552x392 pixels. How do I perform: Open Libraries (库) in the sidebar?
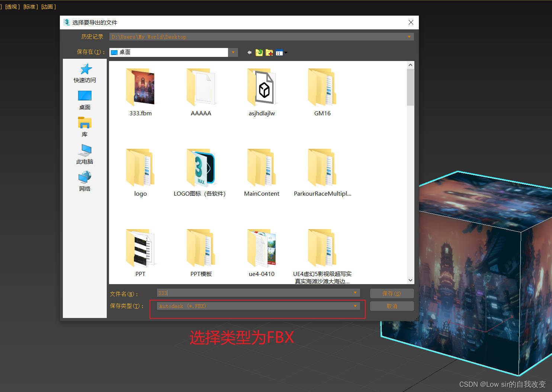click(x=85, y=127)
